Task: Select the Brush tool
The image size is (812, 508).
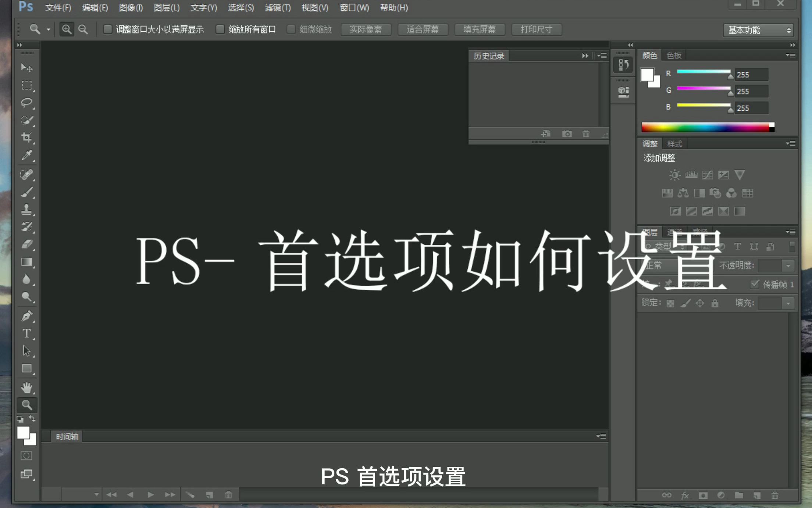Action: click(26, 192)
